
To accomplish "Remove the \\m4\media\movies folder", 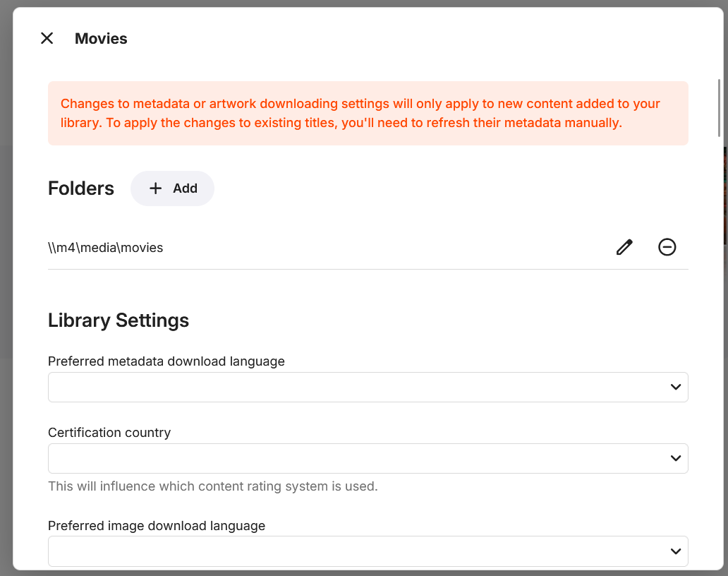I will point(667,247).
